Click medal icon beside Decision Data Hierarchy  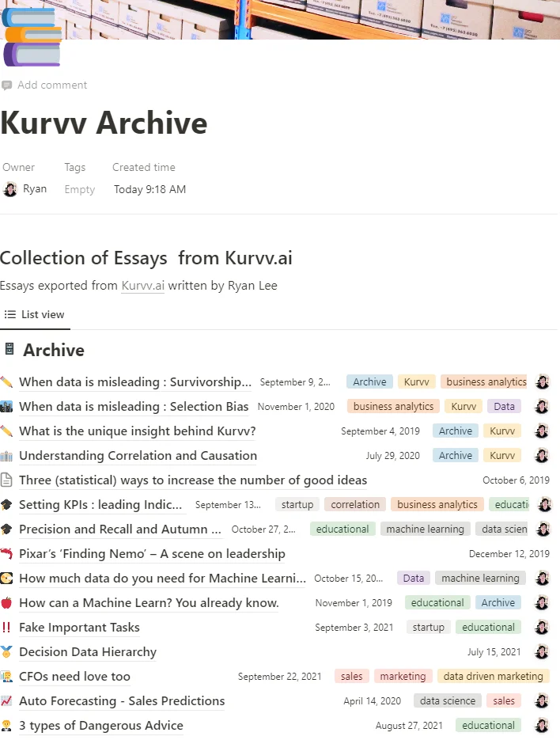6,651
